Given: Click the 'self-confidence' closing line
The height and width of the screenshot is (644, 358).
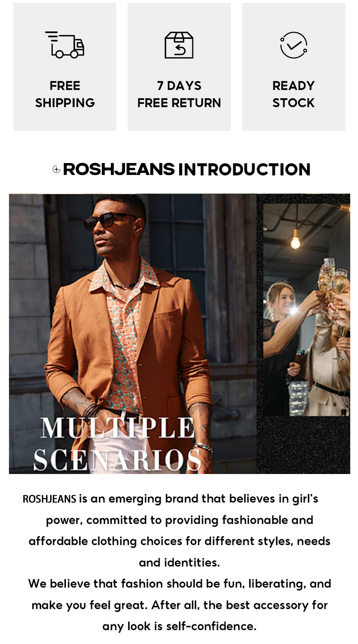Looking at the screenshot, I should (179, 626).
